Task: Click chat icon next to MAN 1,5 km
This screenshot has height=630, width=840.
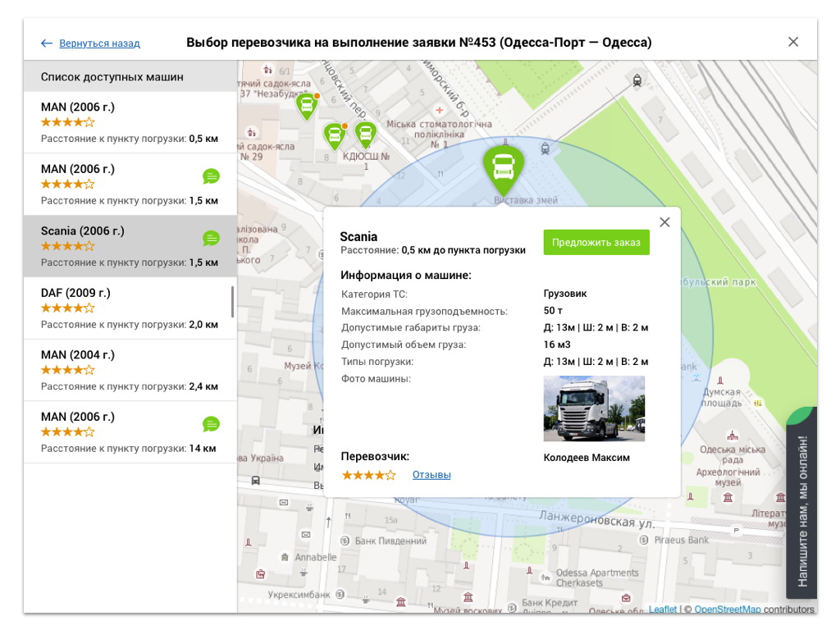Action: point(211,176)
